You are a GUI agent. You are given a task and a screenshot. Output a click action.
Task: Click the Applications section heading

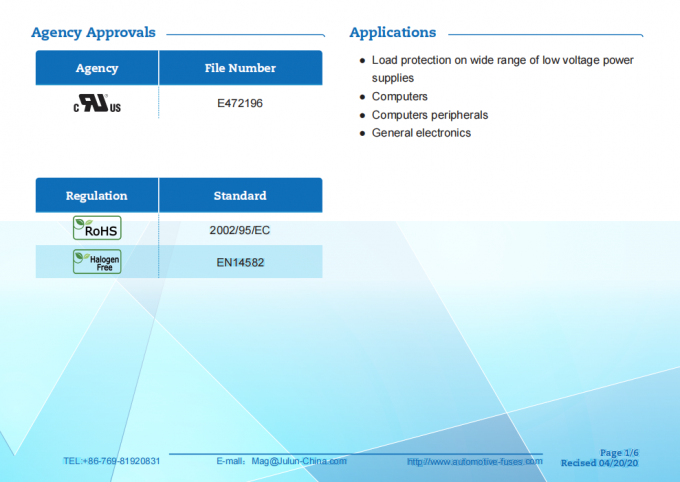point(392,32)
